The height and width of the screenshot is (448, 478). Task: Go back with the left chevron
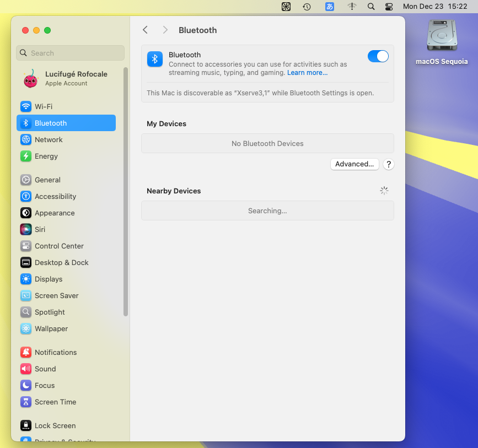145,30
